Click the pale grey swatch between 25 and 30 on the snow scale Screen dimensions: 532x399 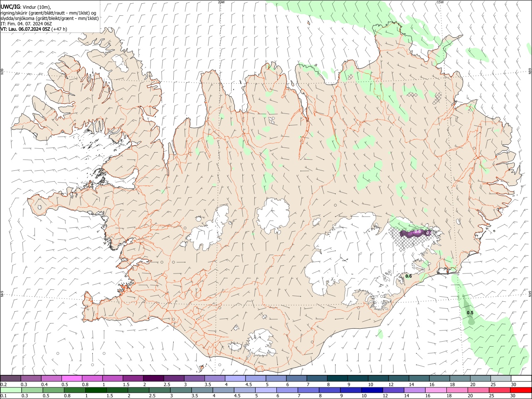coord(501,379)
